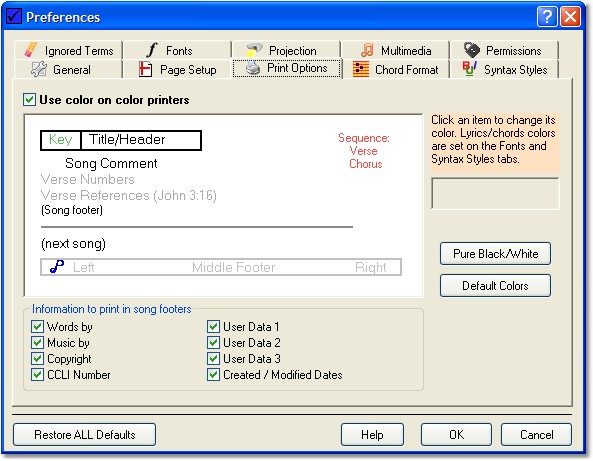Click the italic f Fonts tab icon

[x=152, y=50]
